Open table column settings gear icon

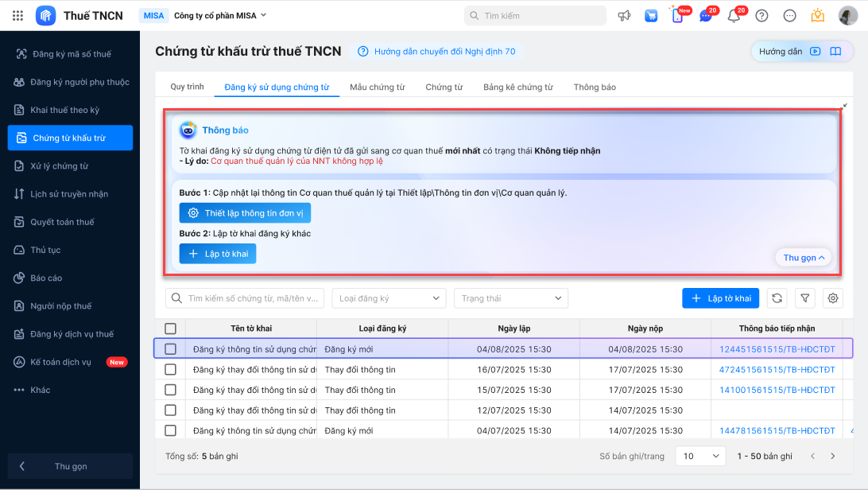coord(832,298)
